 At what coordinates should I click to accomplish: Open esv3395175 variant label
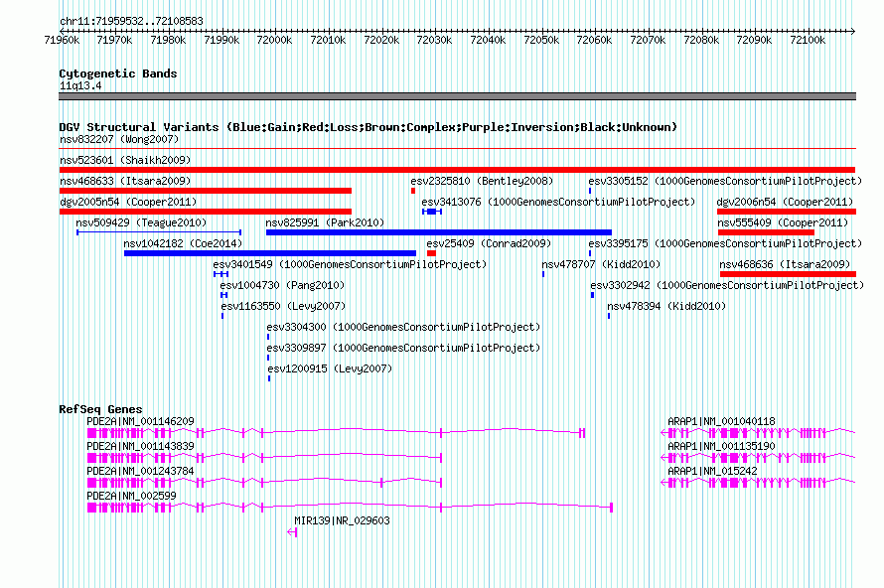click(725, 243)
